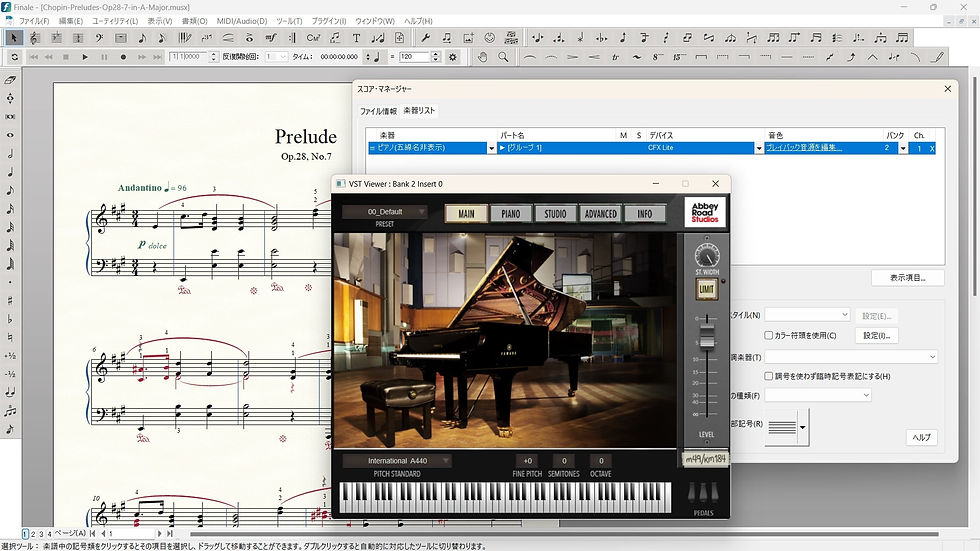Expand the CFX Lite device dropdown arrow
This screenshot has width=980, height=551.
tap(759, 148)
